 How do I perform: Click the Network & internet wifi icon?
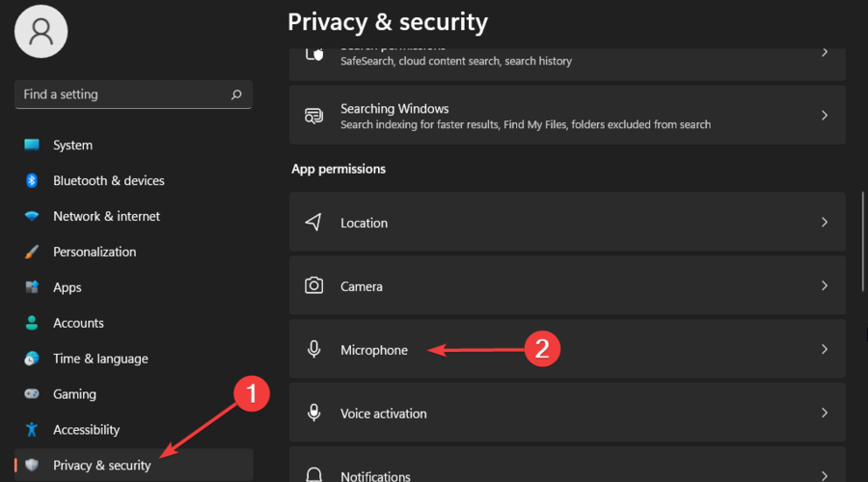pos(32,217)
